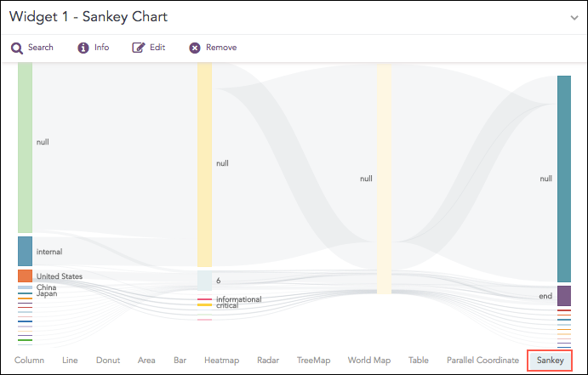Click the Edit pencil icon
This screenshot has height=375, width=588.
pos(139,48)
